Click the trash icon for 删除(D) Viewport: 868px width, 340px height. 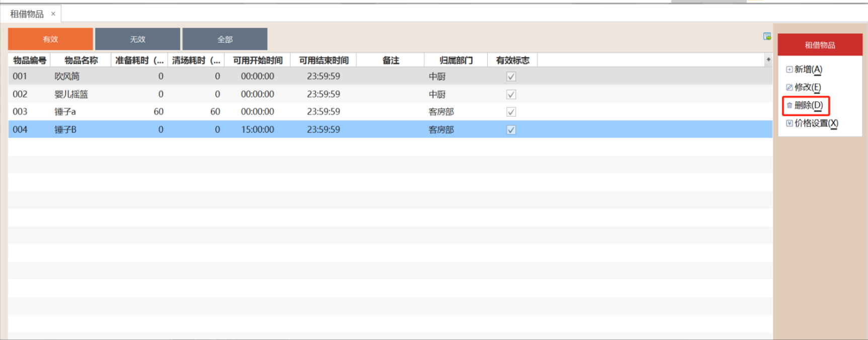click(789, 105)
